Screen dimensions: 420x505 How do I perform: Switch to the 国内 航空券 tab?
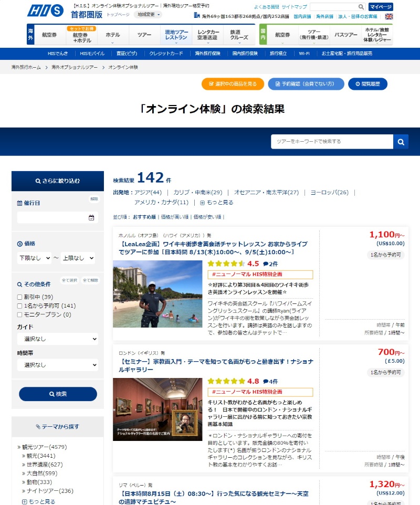(x=282, y=34)
